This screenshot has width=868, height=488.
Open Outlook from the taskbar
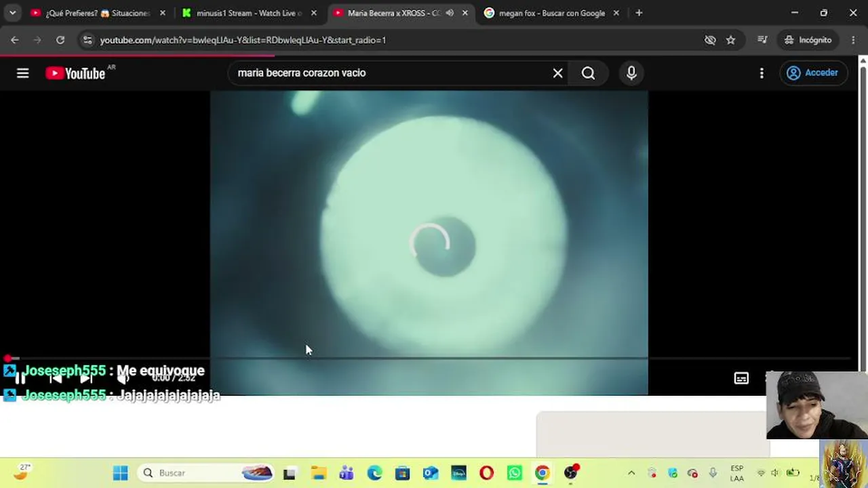tap(431, 473)
